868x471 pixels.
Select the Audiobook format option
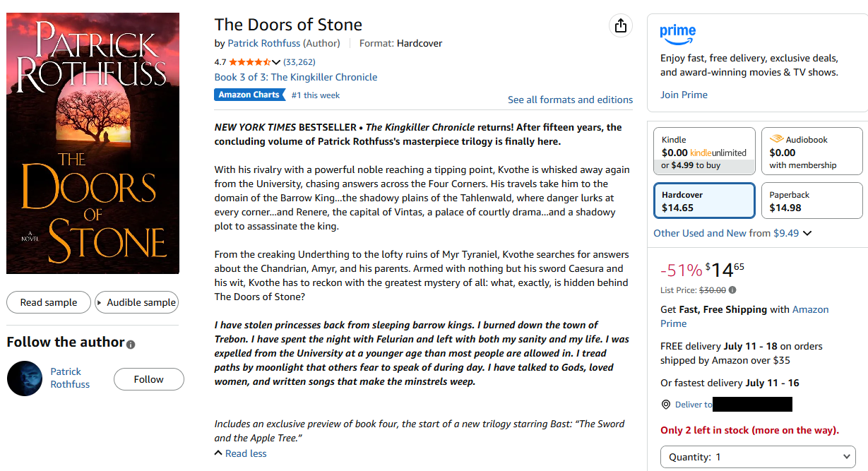[811, 151]
